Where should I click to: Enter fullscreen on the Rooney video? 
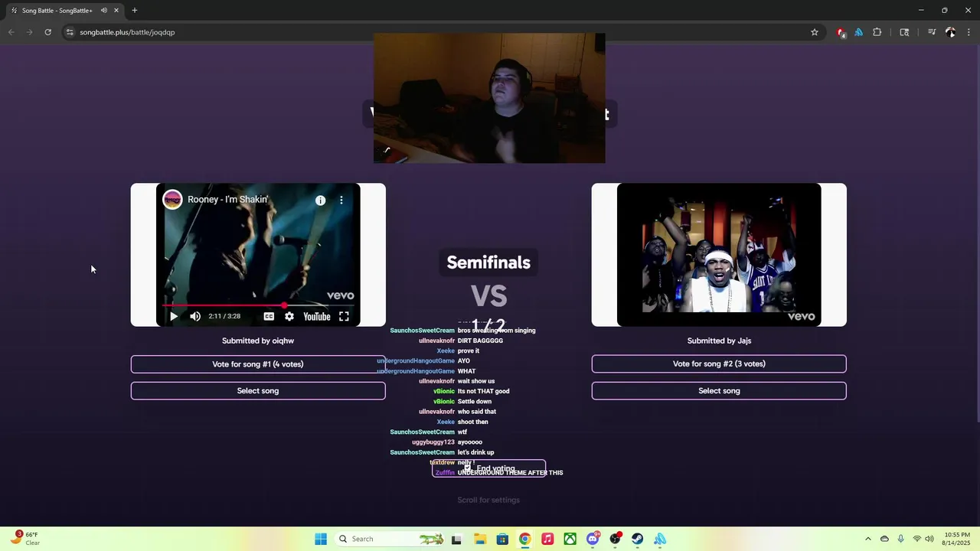click(x=345, y=316)
